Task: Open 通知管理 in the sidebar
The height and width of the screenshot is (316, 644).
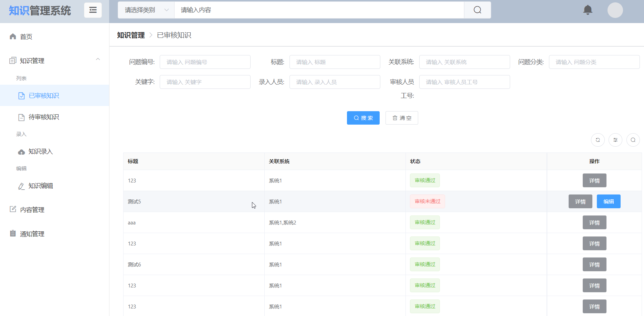Action: click(55, 234)
